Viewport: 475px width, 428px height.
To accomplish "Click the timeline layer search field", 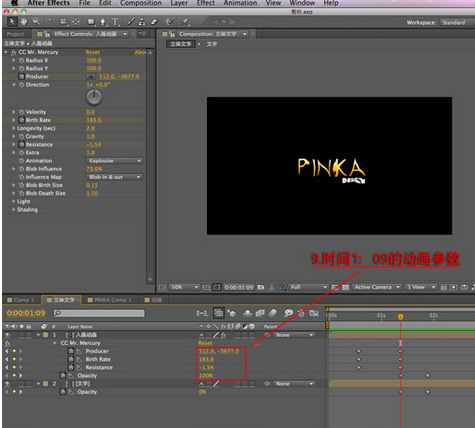I will point(99,313).
